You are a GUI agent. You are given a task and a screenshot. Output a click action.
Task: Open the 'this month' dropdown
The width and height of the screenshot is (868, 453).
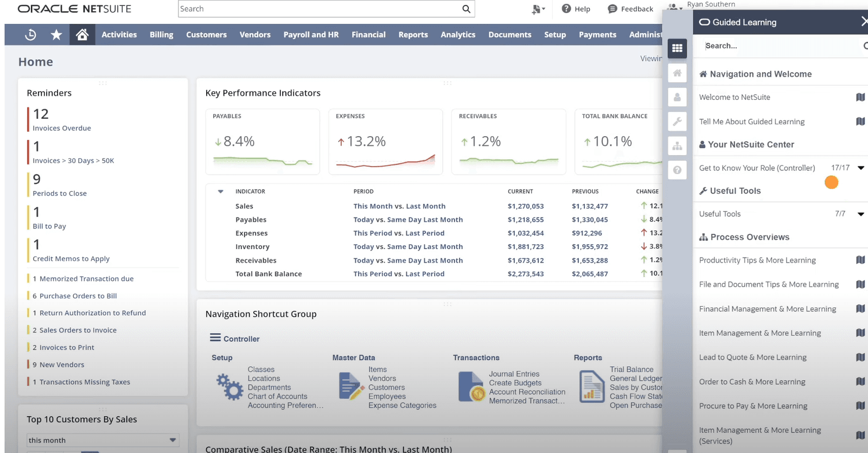(103, 440)
